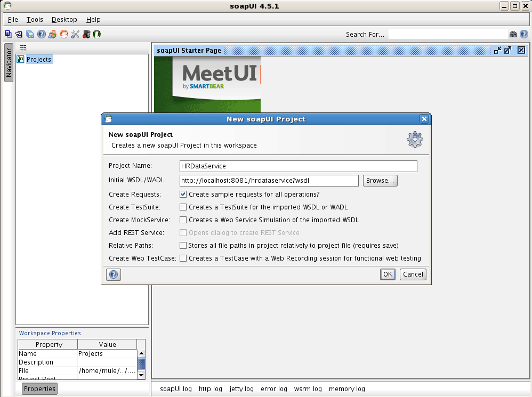
Task: Click the Projects workspace node icon
Action: 20,59
